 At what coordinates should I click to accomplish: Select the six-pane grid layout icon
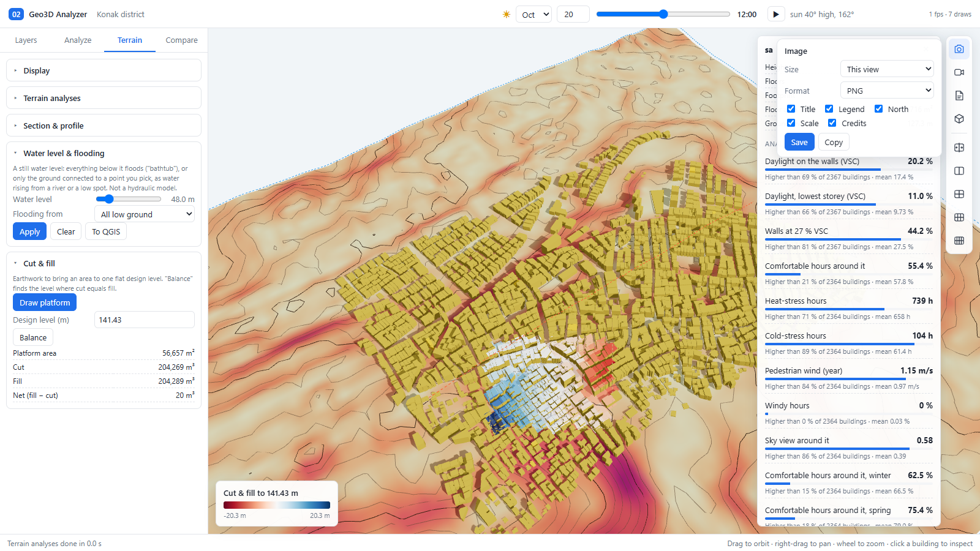coord(959,217)
